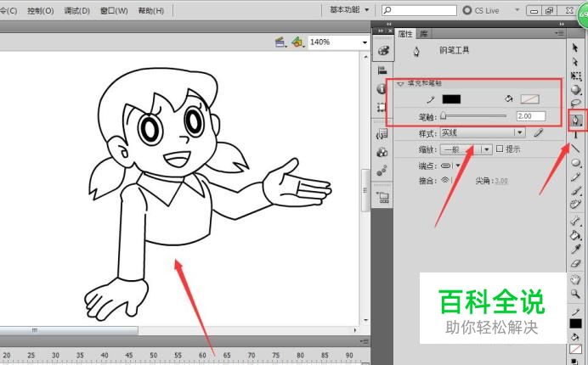Click the stroke color black swatch in Properties

click(451, 99)
